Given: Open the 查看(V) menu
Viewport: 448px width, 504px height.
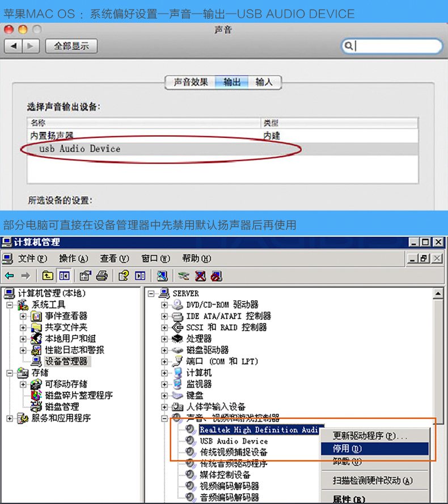Looking at the screenshot, I should coord(115,259).
